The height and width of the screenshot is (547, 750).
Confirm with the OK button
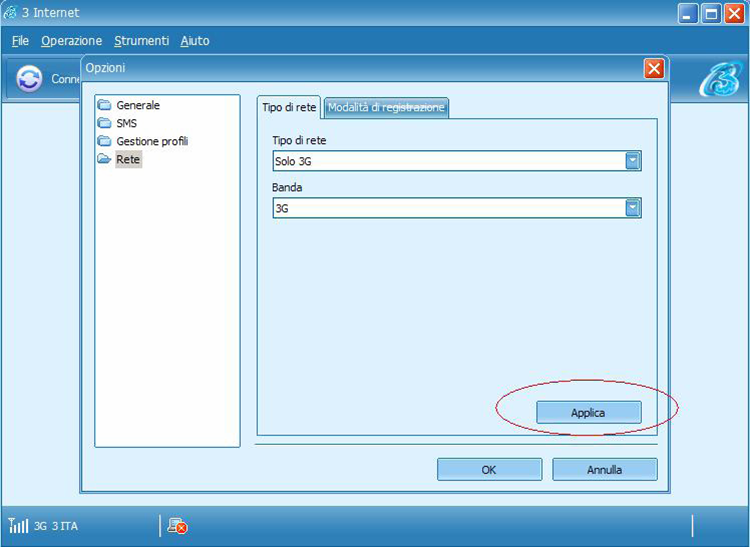click(489, 469)
